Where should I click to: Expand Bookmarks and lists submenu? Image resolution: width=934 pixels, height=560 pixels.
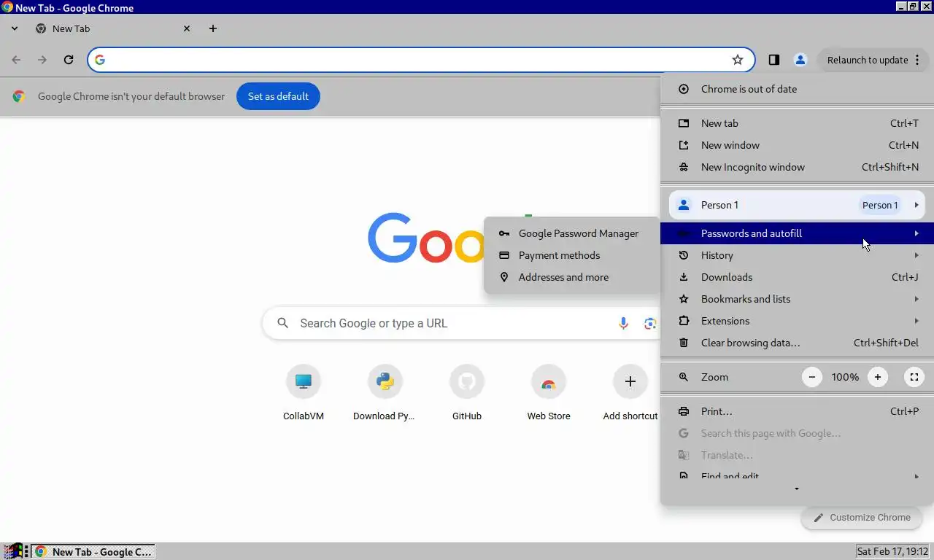797,299
